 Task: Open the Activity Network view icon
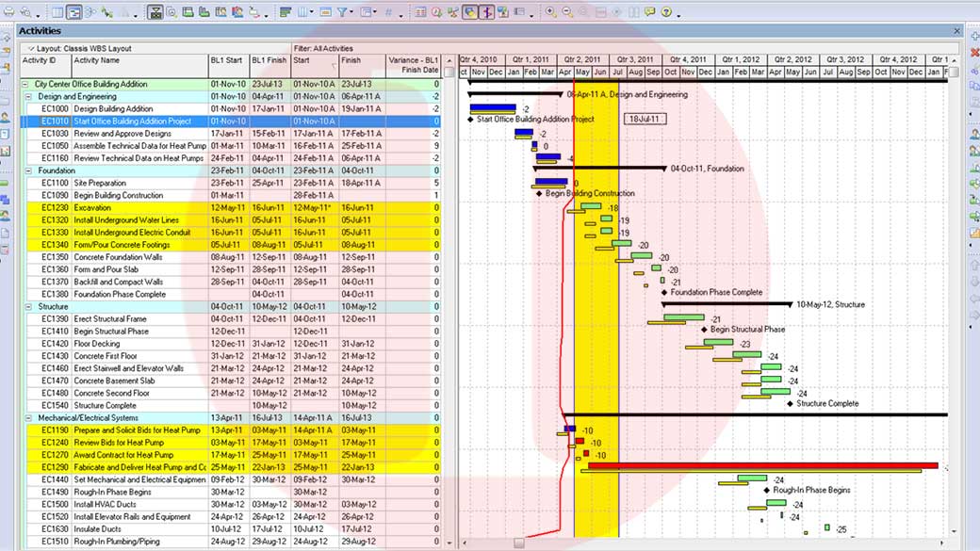click(x=90, y=12)
